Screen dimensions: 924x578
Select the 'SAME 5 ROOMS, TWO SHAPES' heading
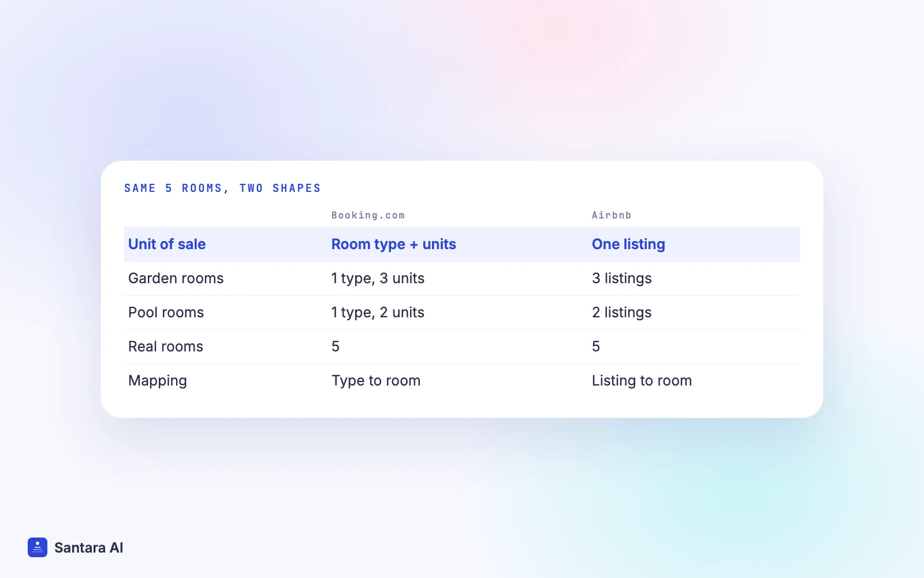tap(222, 188)
